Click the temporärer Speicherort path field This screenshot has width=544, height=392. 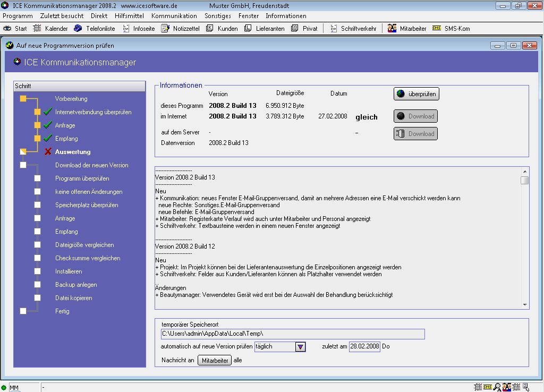(293, 334)
